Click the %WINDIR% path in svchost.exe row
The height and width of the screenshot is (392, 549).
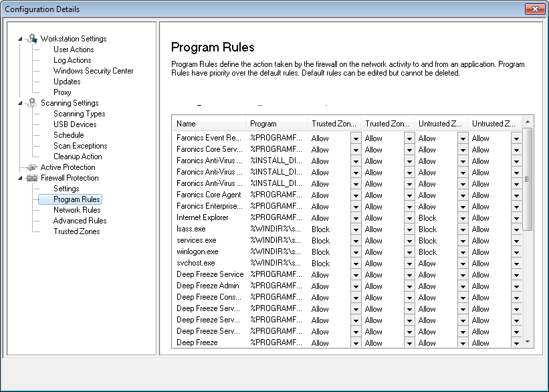pos(276,263)
